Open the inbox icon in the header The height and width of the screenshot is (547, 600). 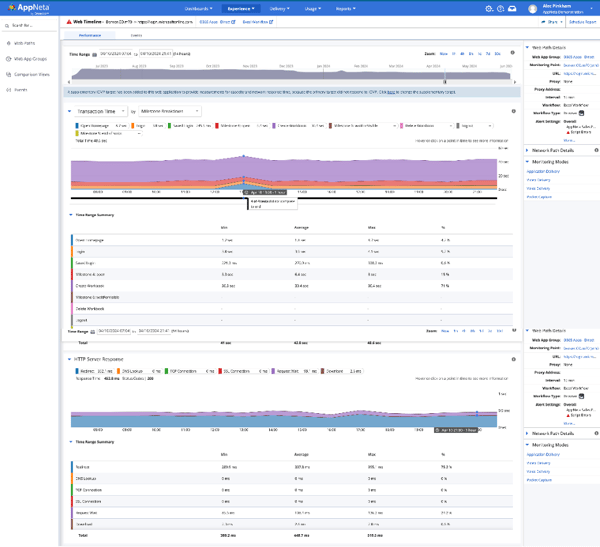click(512, 8)
